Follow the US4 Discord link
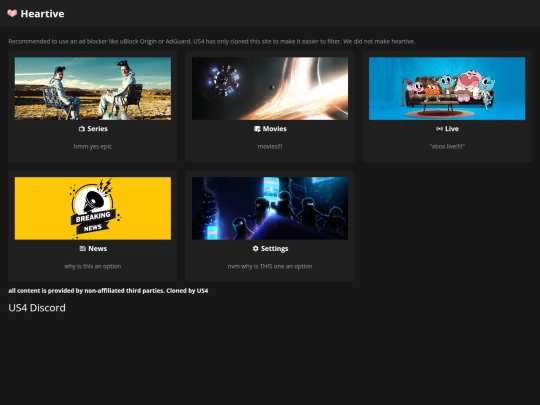The height and width of the screenshot is (405, 540). 37,308
